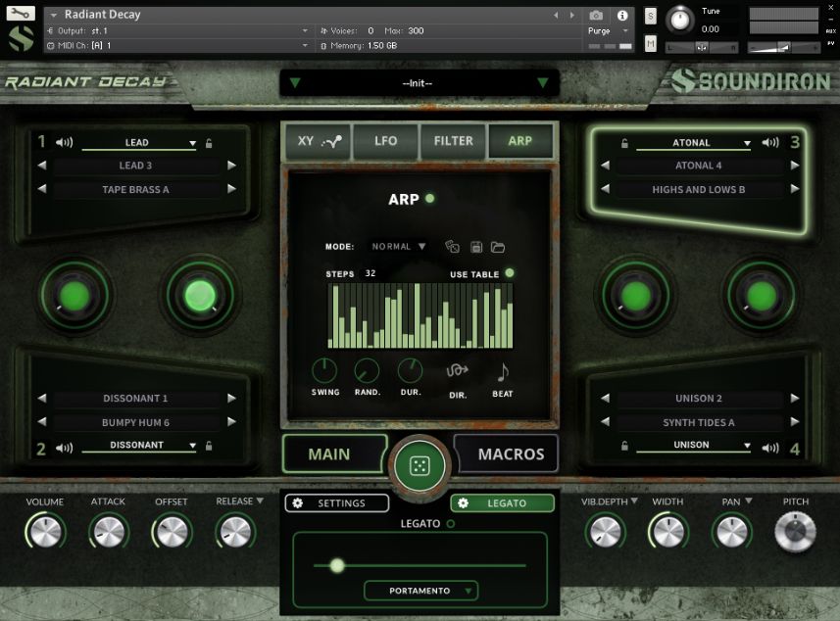Save the current arpeggiator pattern
Screen dimensions: 840x621
point(476,246)
